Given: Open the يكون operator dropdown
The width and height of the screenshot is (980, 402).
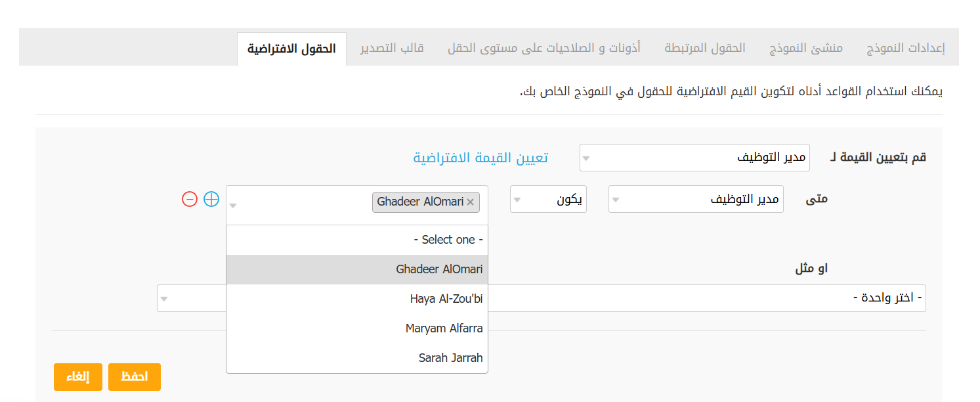Looking at the screenshot, I should click(x=548, y=199).
